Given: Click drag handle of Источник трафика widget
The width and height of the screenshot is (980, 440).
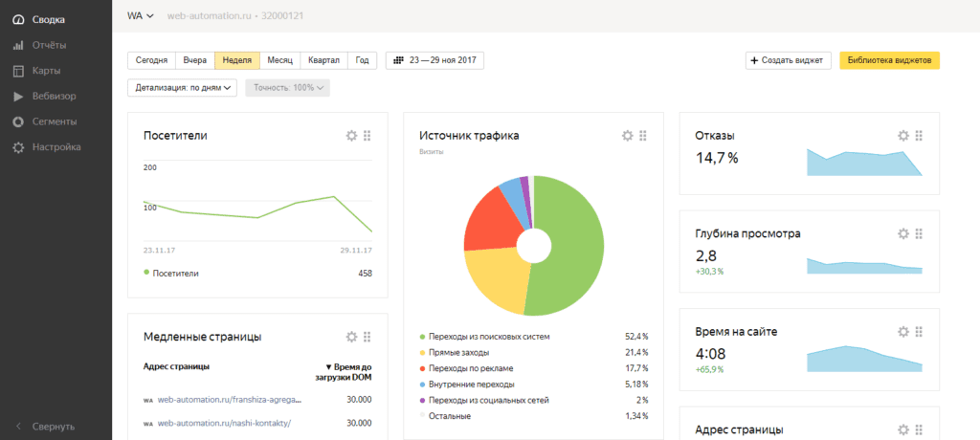Looking at the screenshot, I should click(x=643, y=135).
